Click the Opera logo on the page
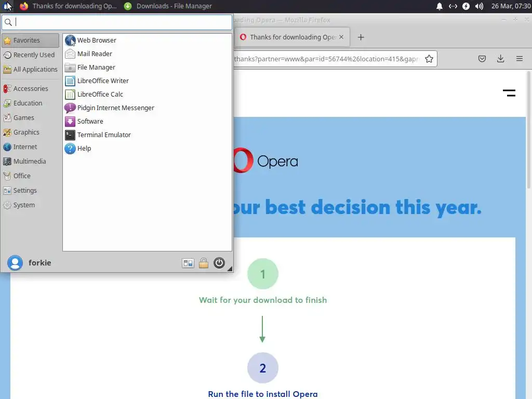 [265, 161]
